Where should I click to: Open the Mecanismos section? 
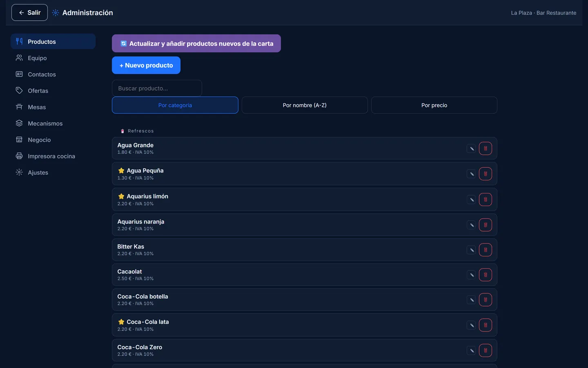coord(53,123)
